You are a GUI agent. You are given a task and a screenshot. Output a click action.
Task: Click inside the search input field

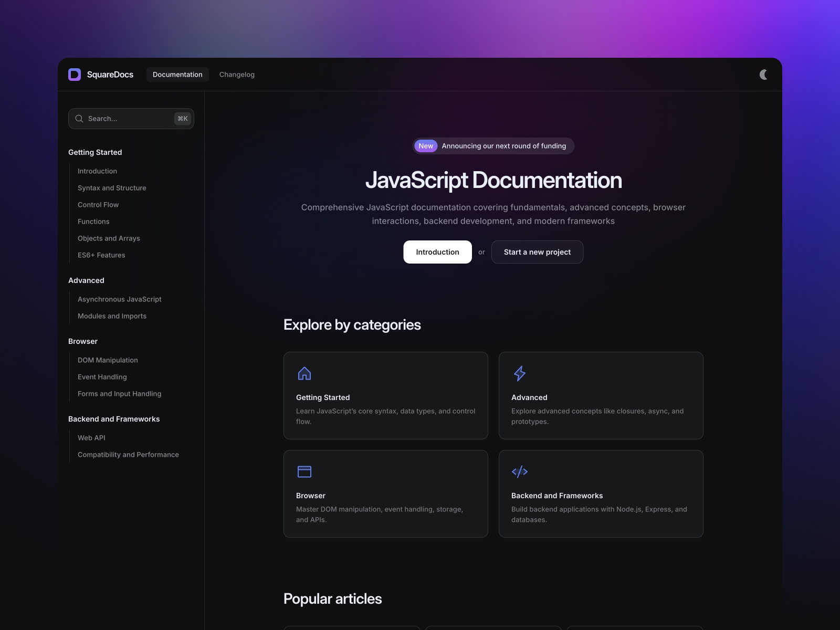[x=126, y=119]
